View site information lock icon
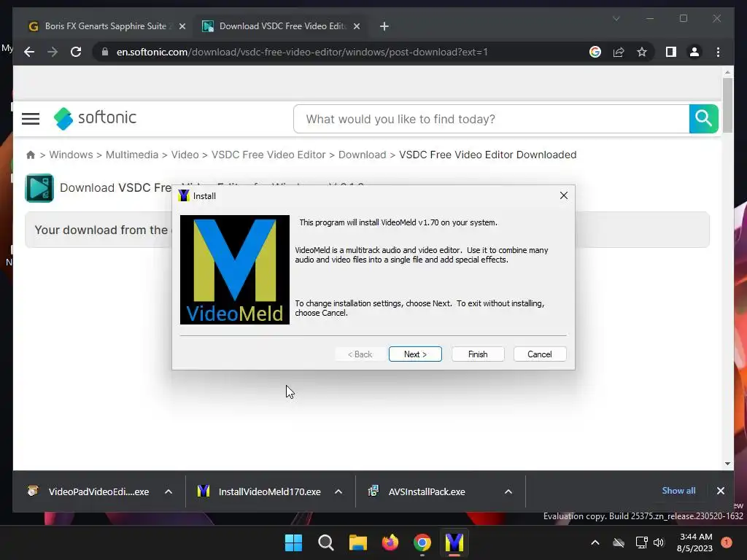This screenshot has height=560, width=747. (x=105, y=52)
